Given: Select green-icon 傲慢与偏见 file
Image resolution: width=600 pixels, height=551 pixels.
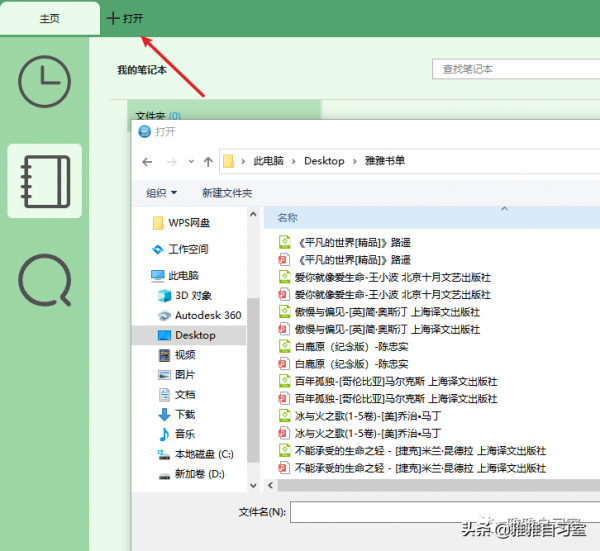Looking at the screenshot, I should click(379, 312).
